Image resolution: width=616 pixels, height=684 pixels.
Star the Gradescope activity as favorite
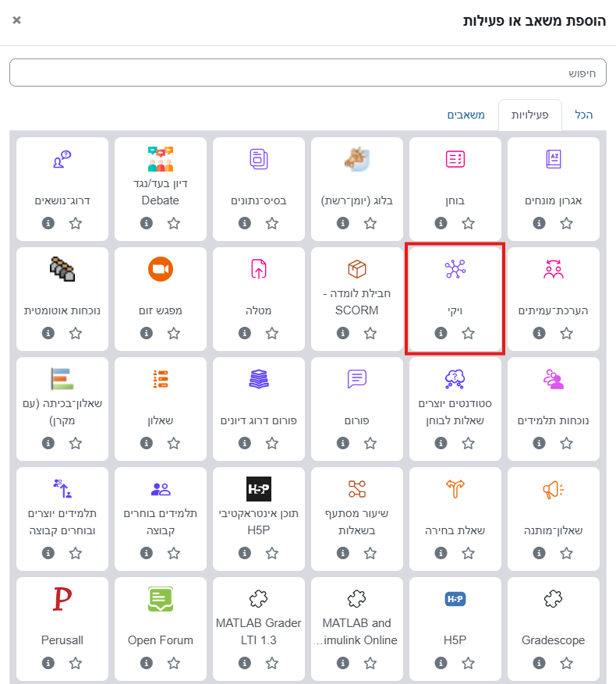click(567, 663)
